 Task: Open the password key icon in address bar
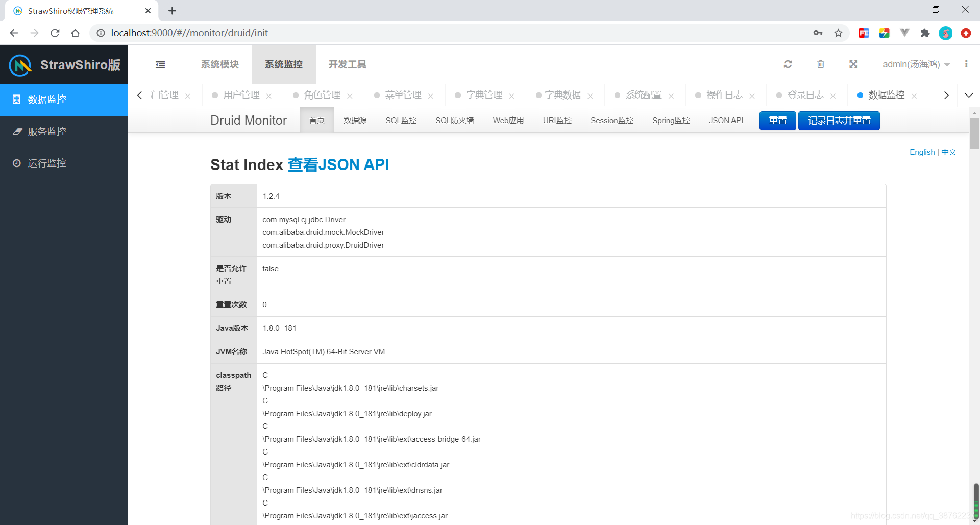coord(818,33)
